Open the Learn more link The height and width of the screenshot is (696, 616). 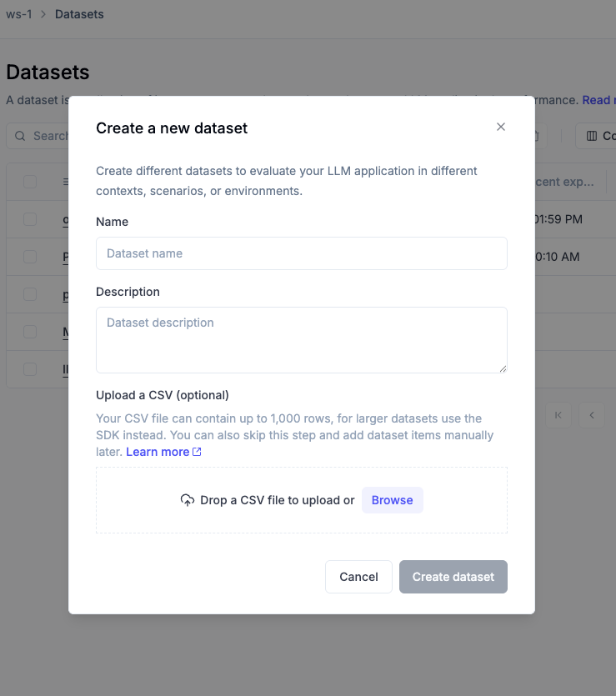(x=158, y=452)
